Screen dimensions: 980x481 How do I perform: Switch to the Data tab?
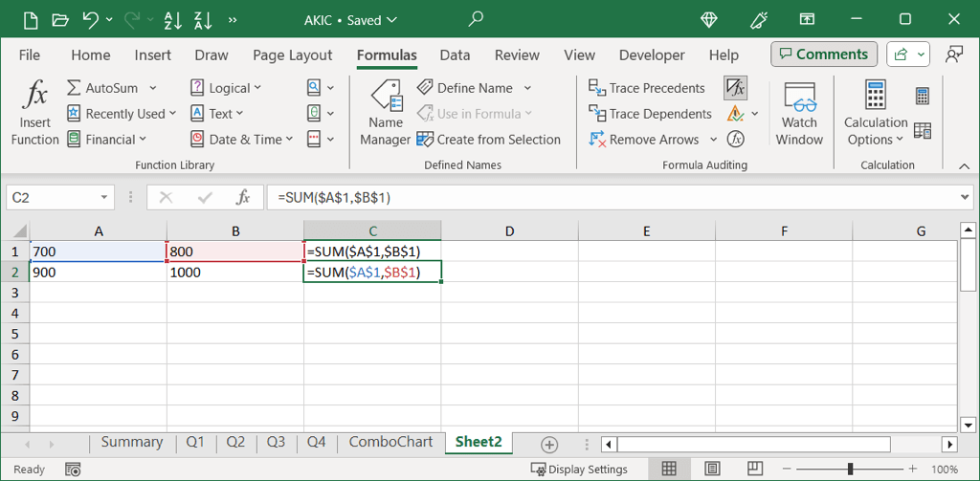point(455,55)
